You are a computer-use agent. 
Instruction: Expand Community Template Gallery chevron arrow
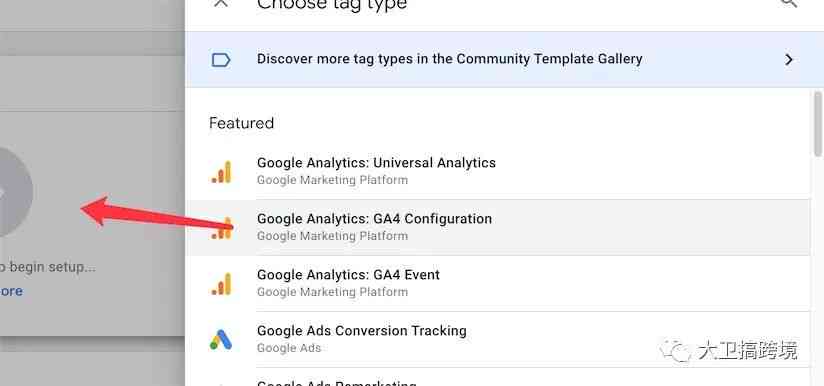click(x=788, y=59)
